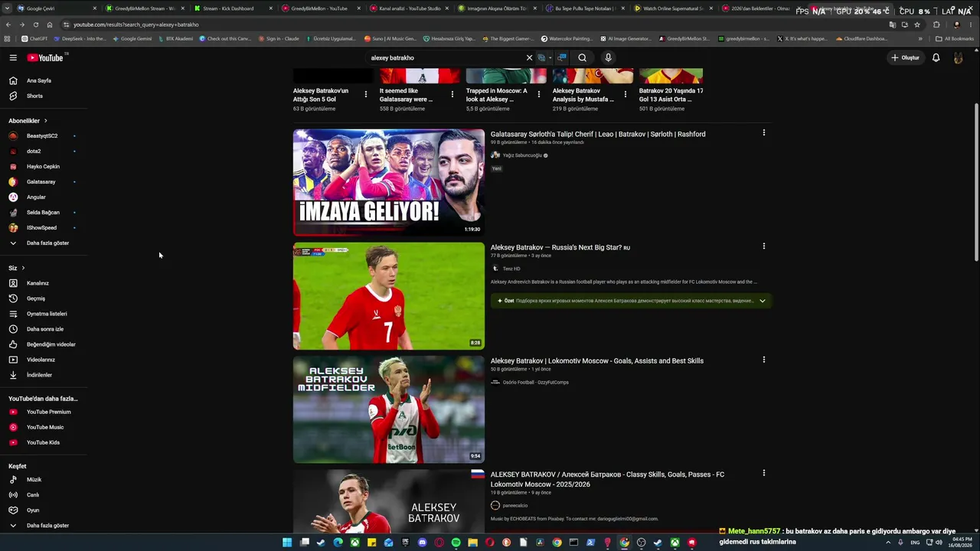Open Videolarınız in the sidebar
This screenshot has height=551, width=980.
coord(44,360)
